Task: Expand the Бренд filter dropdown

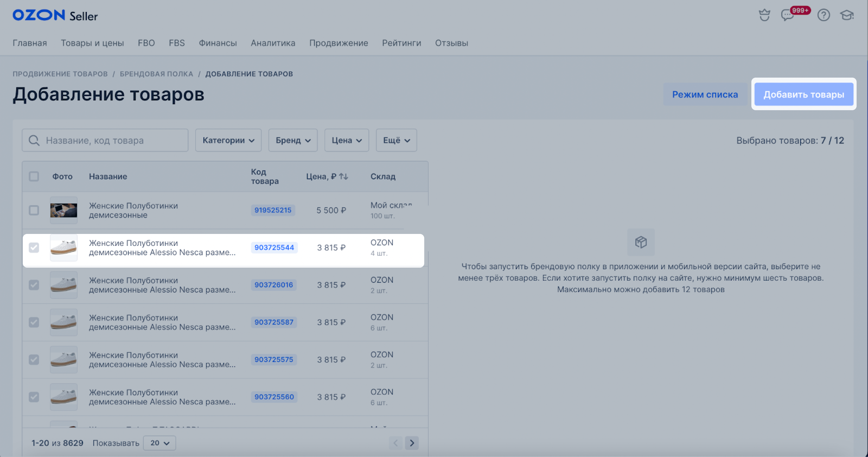Action: pos(293,140)
